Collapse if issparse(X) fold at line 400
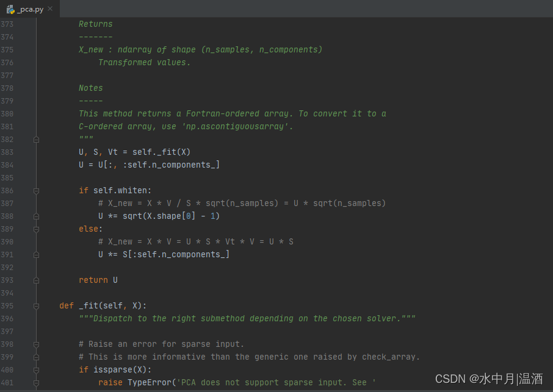Image resolution: width=553 pixels, height=392 pixels. click(x=36, y=370)
